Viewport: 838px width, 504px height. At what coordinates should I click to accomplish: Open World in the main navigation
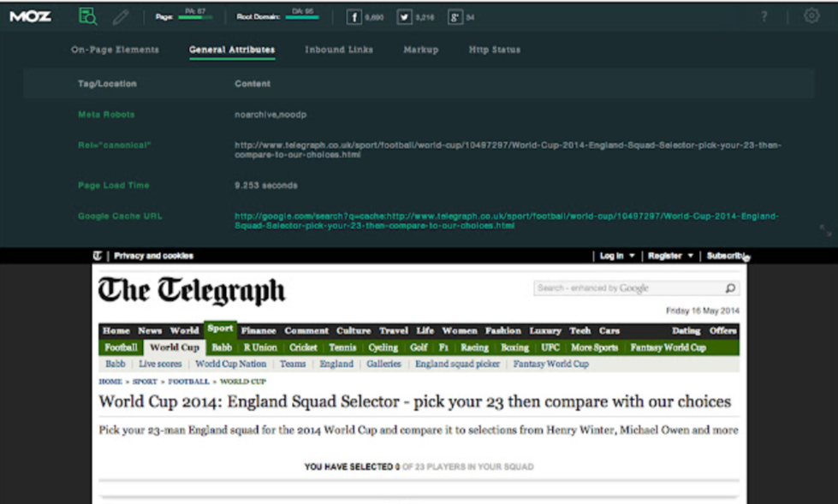pyautogui.click(x=184, y=330)
